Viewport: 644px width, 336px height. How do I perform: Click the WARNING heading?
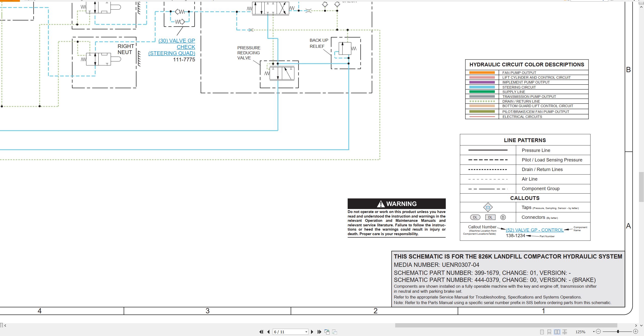click(x=396, y=204)
